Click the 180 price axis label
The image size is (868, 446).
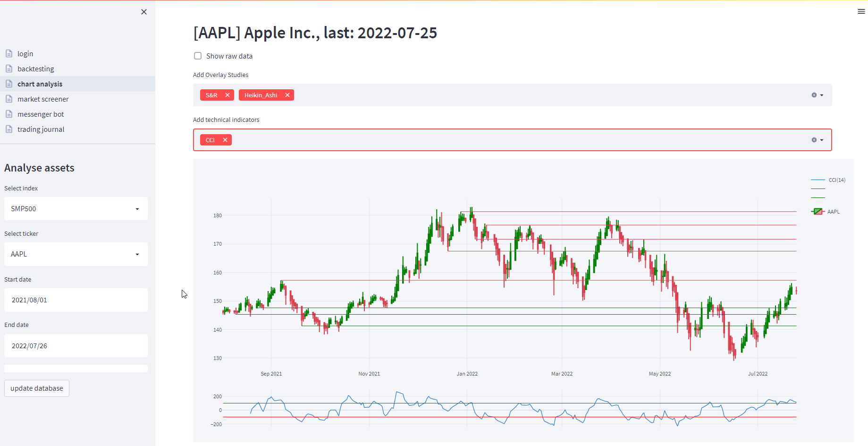218,215
